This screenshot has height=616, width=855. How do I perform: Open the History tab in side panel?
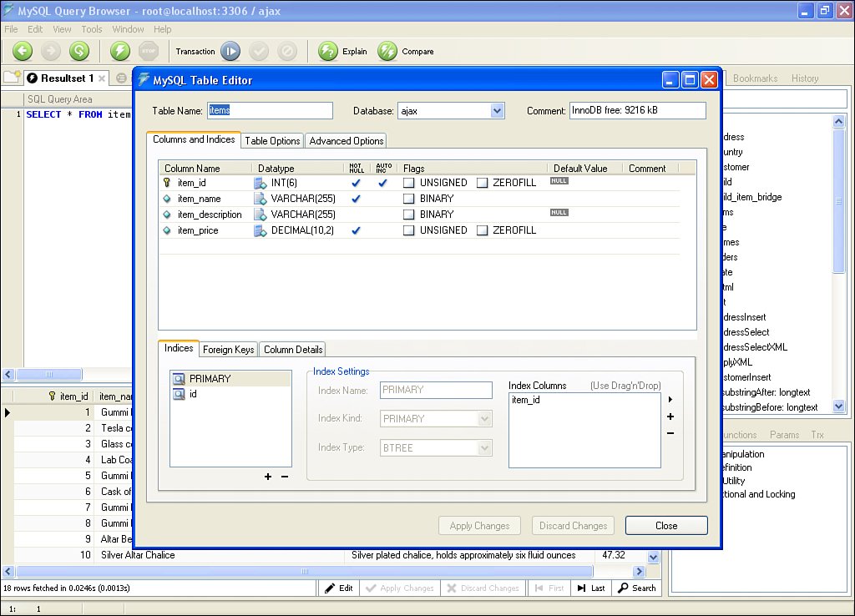(805, 78)
